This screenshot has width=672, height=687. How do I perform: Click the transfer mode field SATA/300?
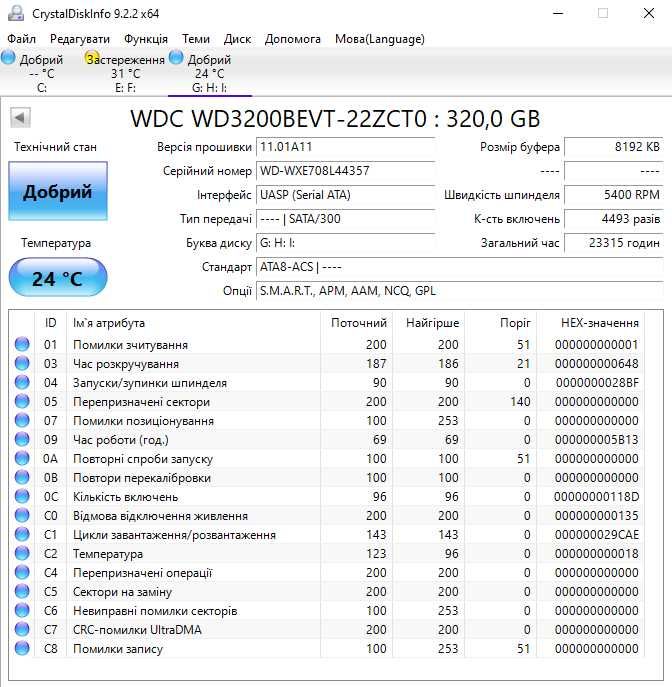[x=345, y=219]
